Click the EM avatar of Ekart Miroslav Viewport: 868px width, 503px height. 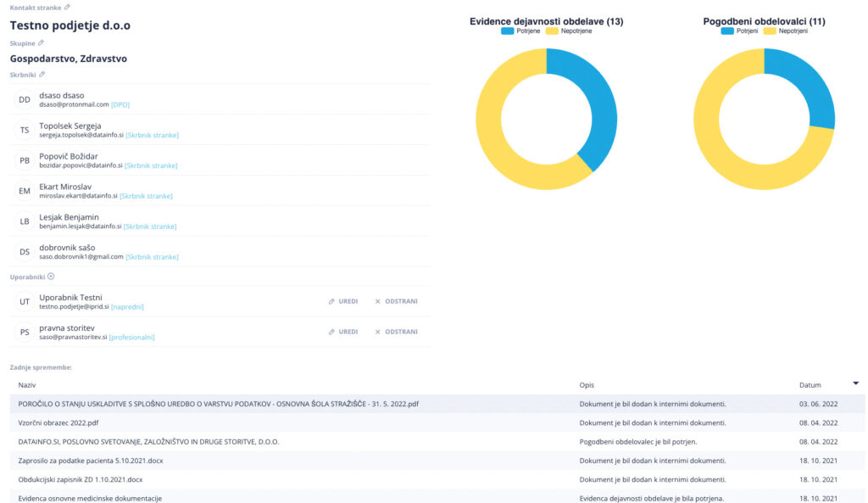click(x=24, y=191)
